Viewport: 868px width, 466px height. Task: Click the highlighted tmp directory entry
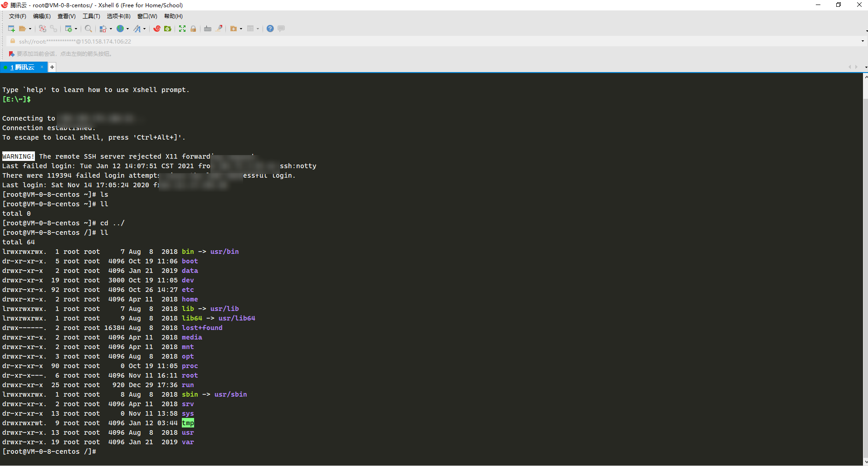click(x=188, y=423)
